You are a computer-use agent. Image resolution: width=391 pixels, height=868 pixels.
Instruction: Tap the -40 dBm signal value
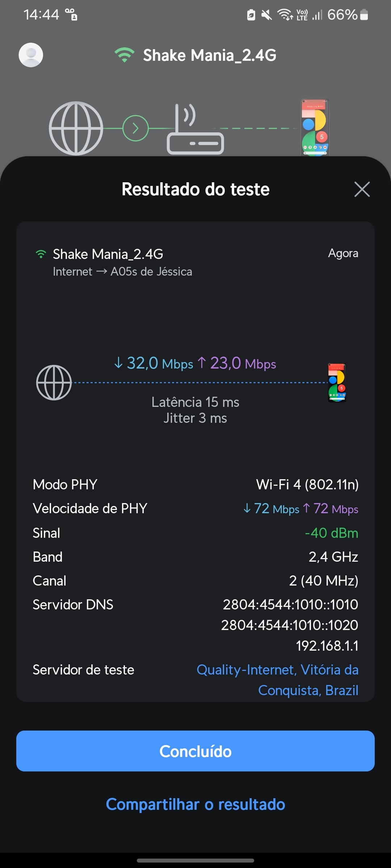(x=331, y=533)
